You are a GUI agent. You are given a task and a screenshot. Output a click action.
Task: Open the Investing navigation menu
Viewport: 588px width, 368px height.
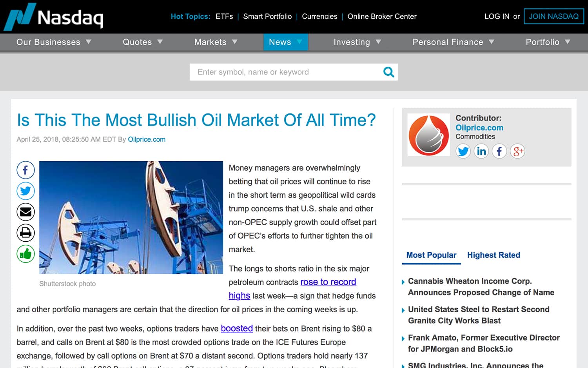[x=357, y=42]
